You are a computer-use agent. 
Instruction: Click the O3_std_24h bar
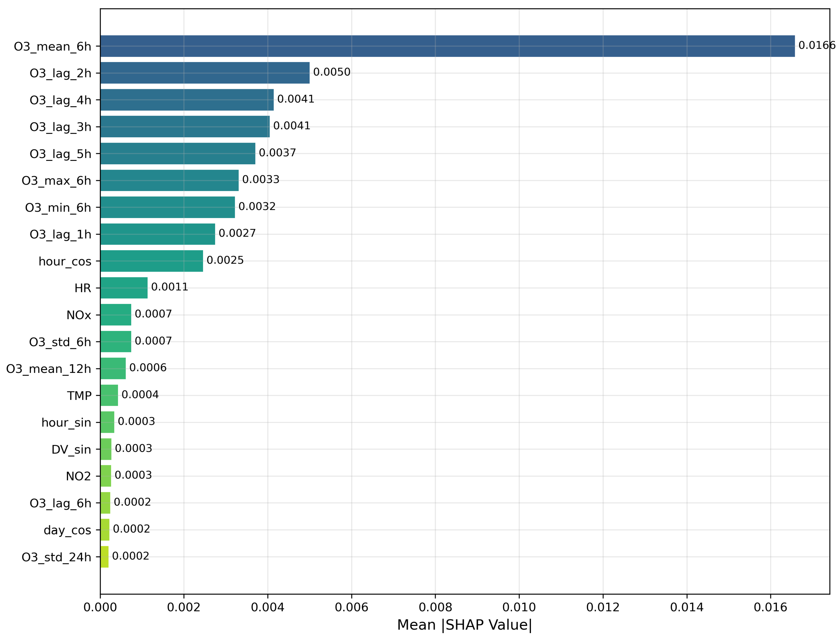tap(104, 557)
